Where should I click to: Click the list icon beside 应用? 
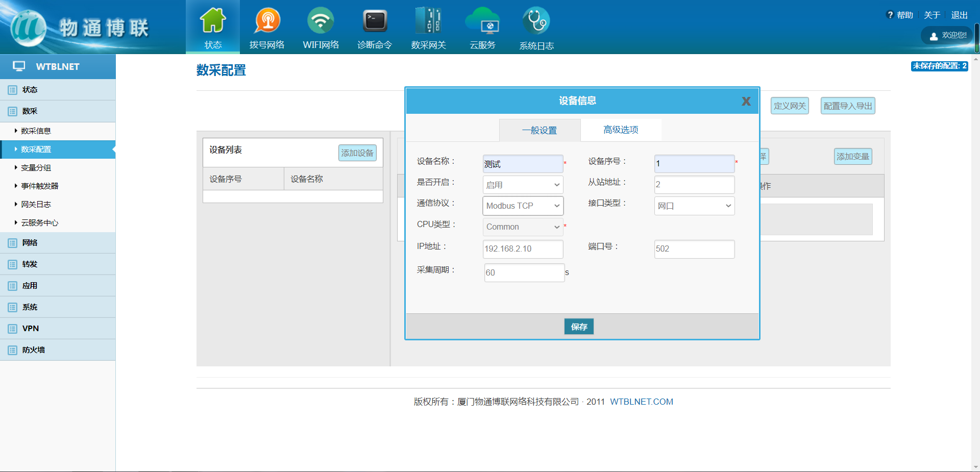(12, 286)
